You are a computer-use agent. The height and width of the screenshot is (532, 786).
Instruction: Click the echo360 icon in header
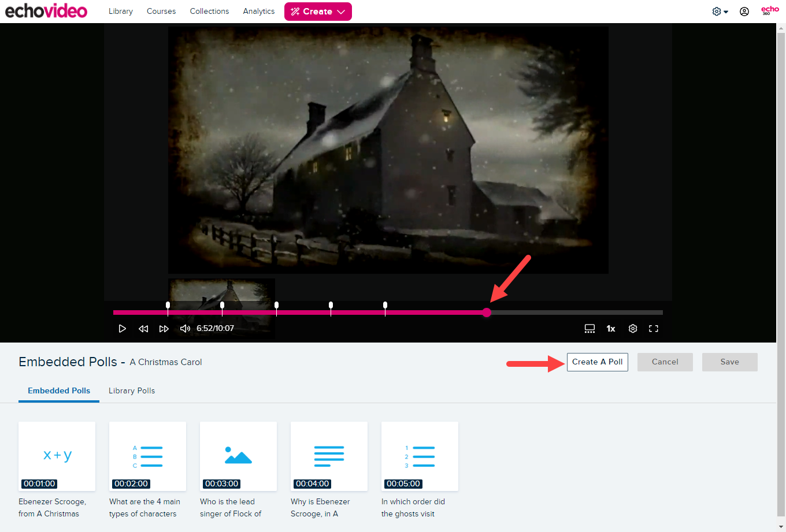coord(770,11)
